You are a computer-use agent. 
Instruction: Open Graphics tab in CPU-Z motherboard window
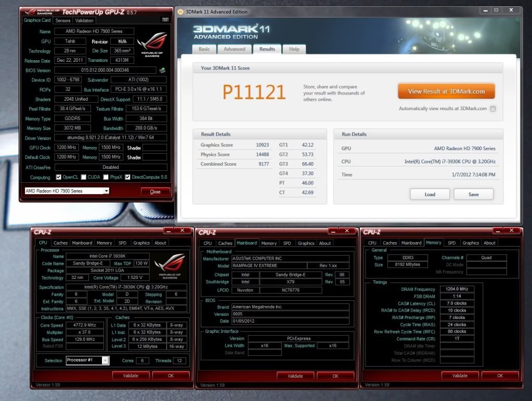(x=306, y=244)
